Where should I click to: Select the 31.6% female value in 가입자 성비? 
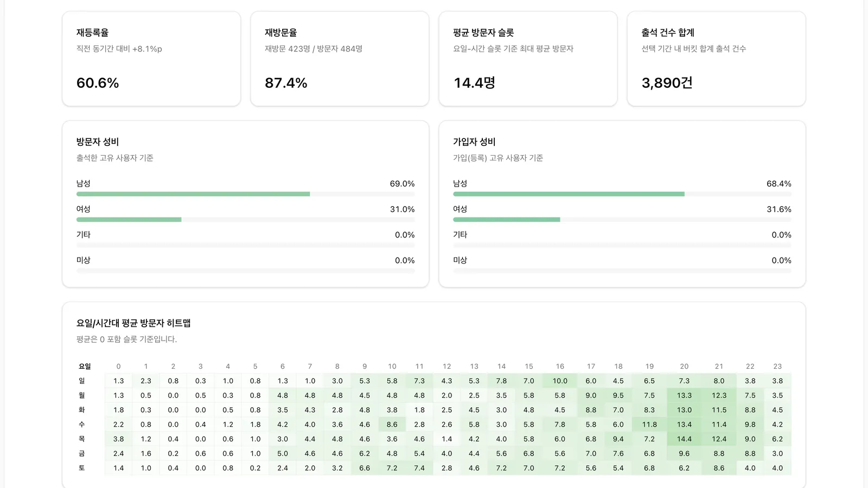pyautogui.click(x=778, y=209)
